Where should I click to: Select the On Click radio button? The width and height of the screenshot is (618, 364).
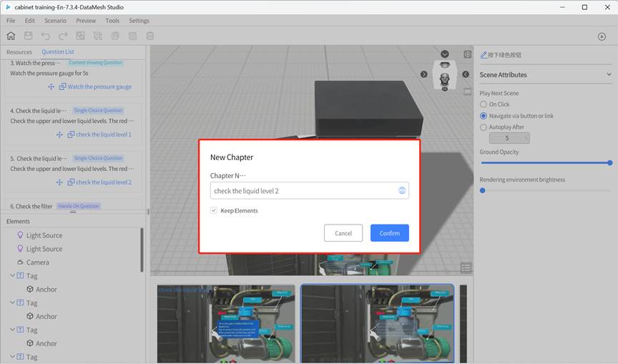[x=484, y=104]
